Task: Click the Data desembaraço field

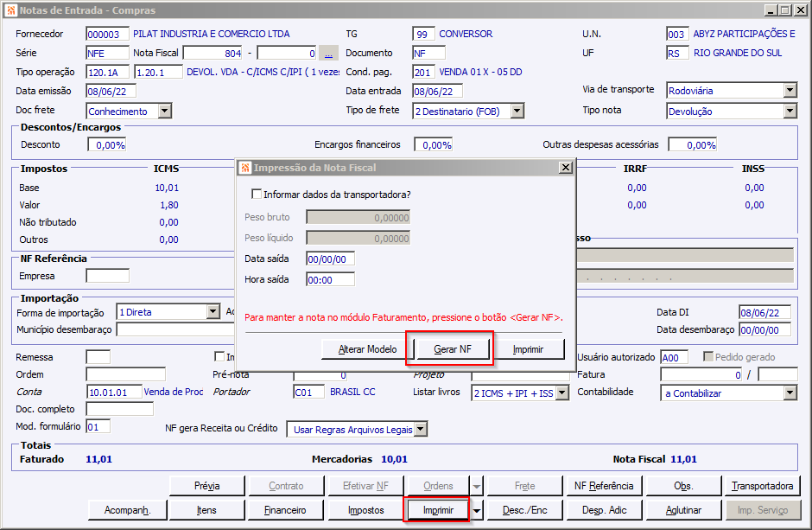Action: [764, 329]
